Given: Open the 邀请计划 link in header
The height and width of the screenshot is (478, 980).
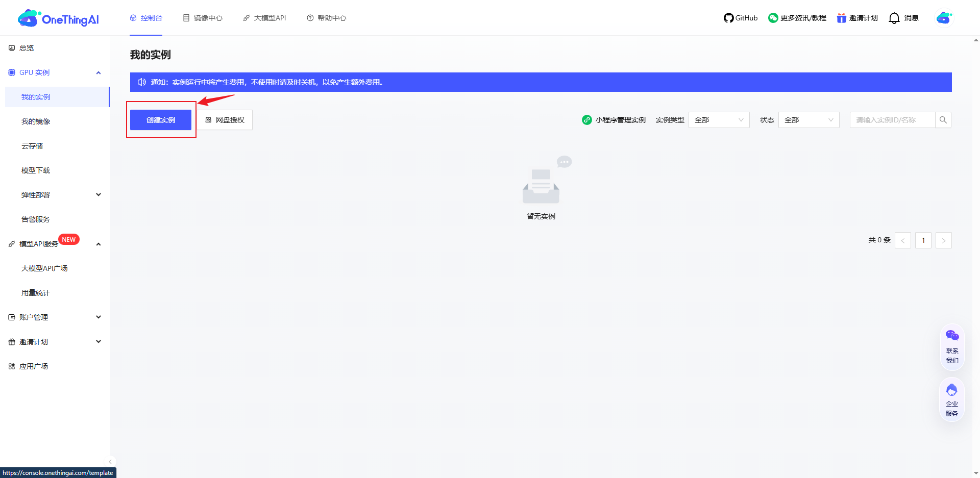Looking at the screenshot, I should tap(857, 18).
